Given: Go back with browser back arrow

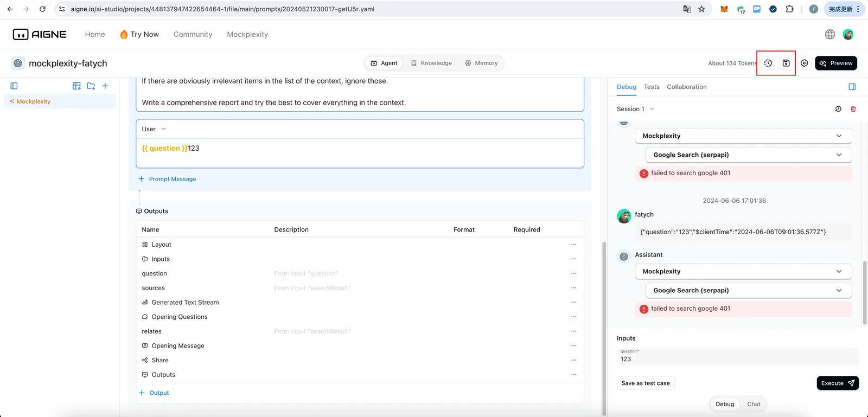Looking at the screenshot, I should pos(10,9).
